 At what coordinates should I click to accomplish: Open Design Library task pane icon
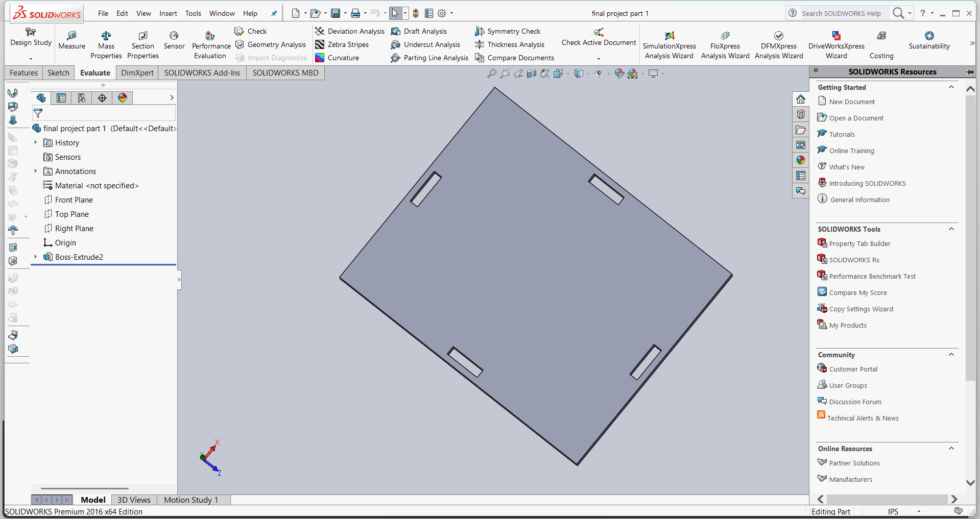point(801,114)
